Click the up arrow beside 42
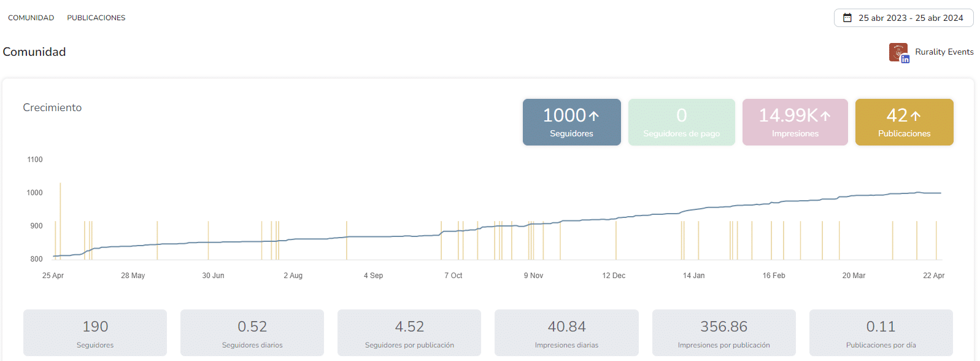 pyautogui.click(x=916, y=115)
